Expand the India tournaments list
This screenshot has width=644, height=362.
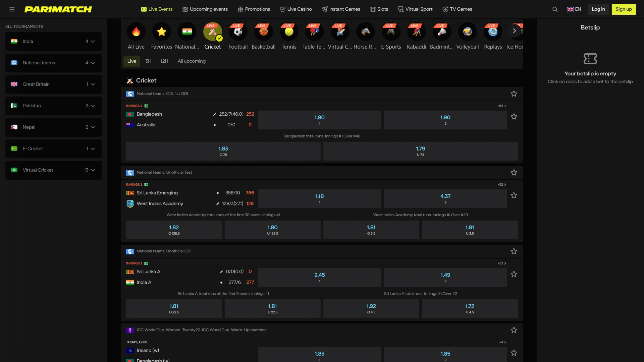point(53,42)
